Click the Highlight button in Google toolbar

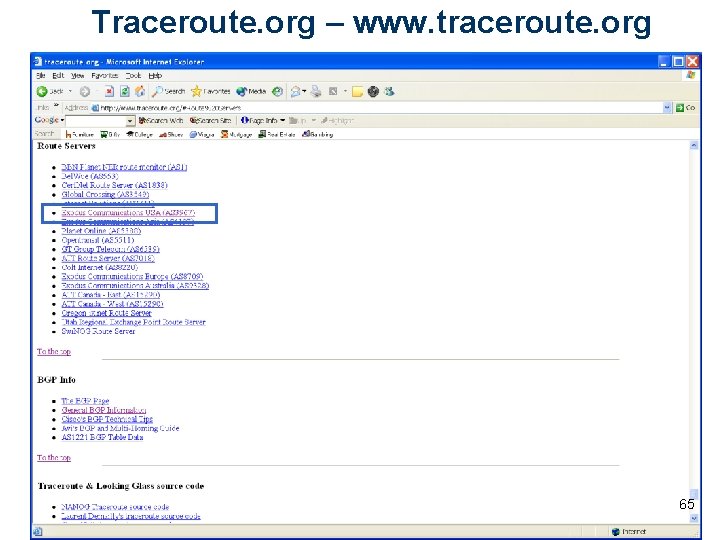click(337, 120)
